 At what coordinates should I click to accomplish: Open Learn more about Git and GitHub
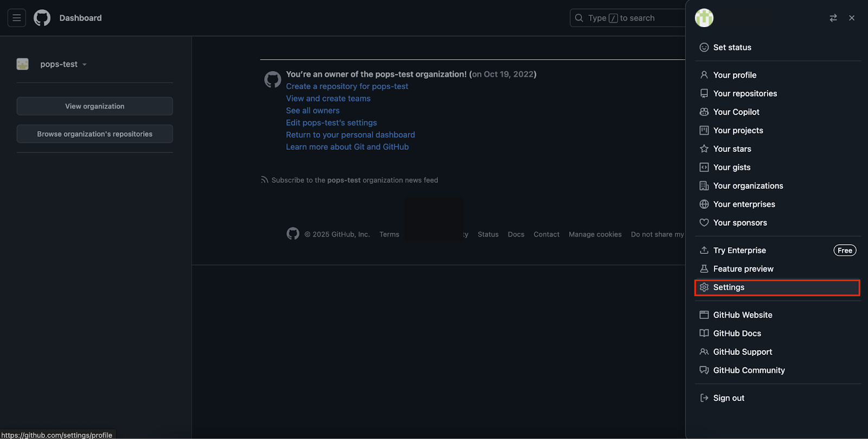(x=348, y=147)
